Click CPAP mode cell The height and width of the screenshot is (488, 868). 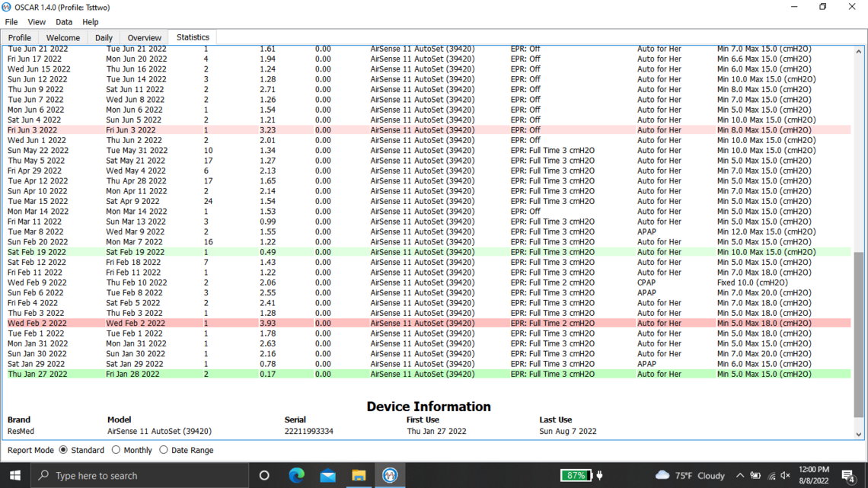point(646,282)
